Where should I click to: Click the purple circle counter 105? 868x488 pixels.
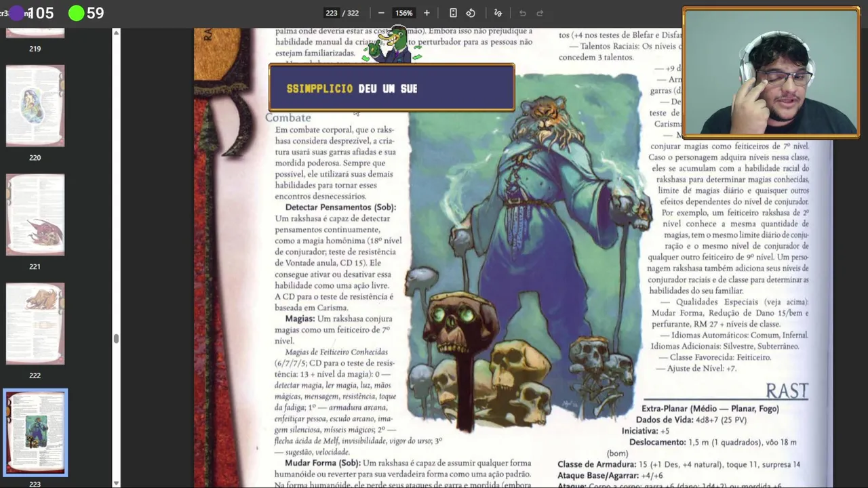point(32,13)
